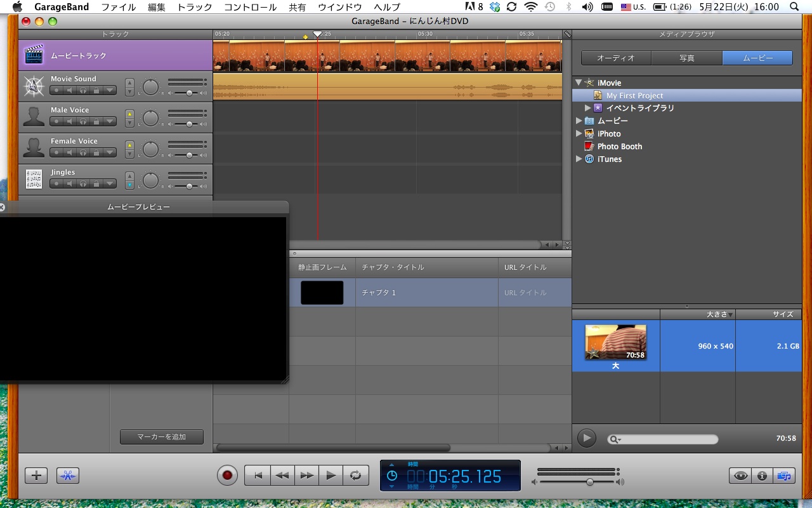This screenshot has width=812, height=508.
Task: Toggle Jingles ducking down arrow
Action: click(x=129, y=185)
